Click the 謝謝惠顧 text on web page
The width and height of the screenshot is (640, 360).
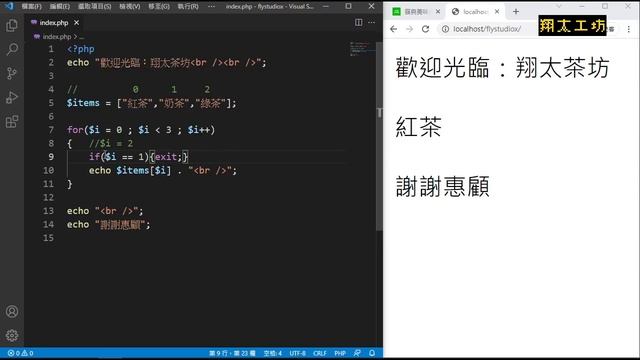[x=442, y=187]
